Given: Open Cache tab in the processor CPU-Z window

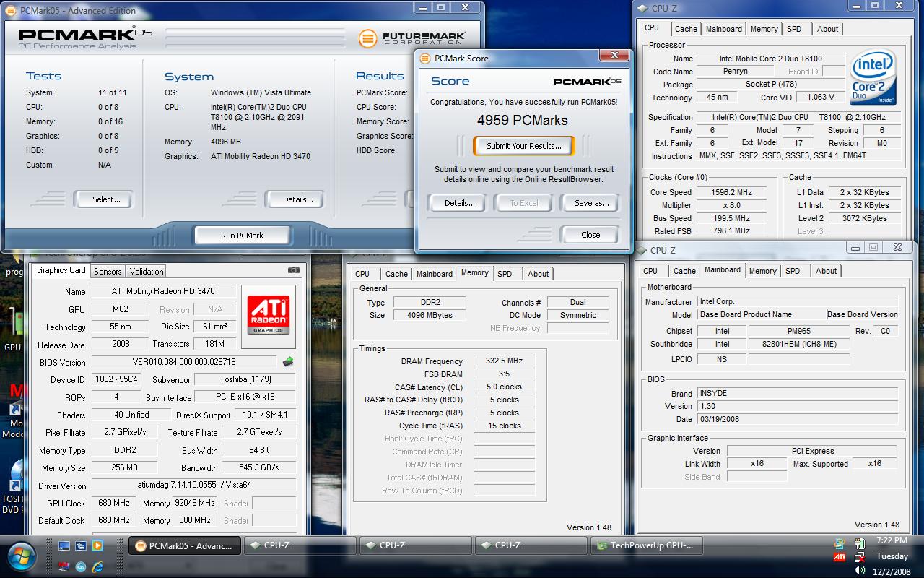Looking at the screenshot, I should (686, 29).
